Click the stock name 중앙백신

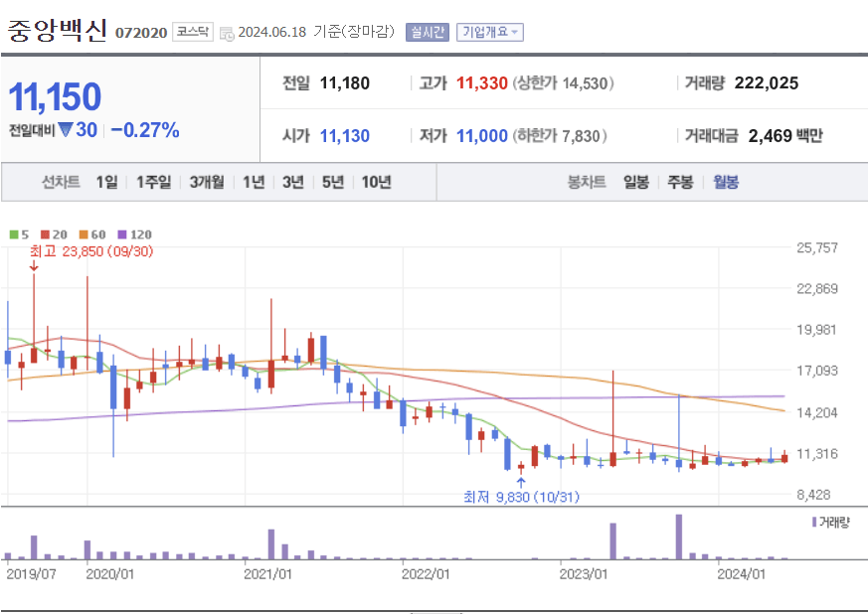[57, 31]
